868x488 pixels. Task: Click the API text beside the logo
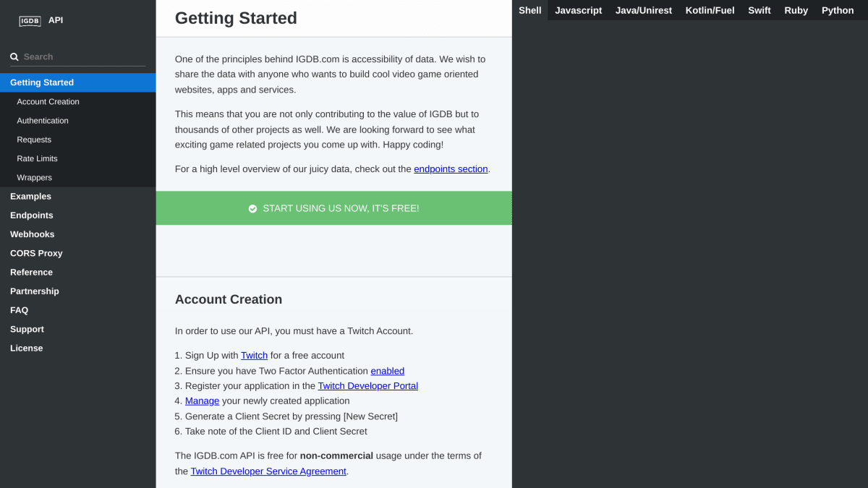click(x=56, y=20)
